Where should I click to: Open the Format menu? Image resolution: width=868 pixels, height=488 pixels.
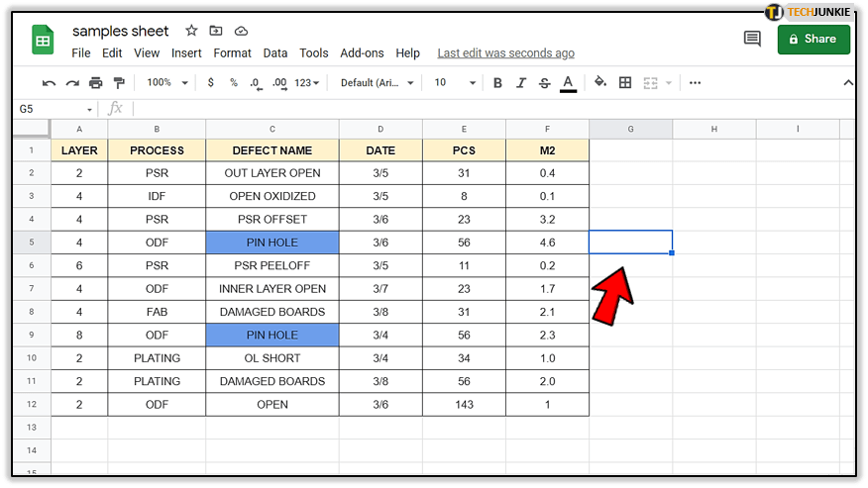[x=232, y=53]
